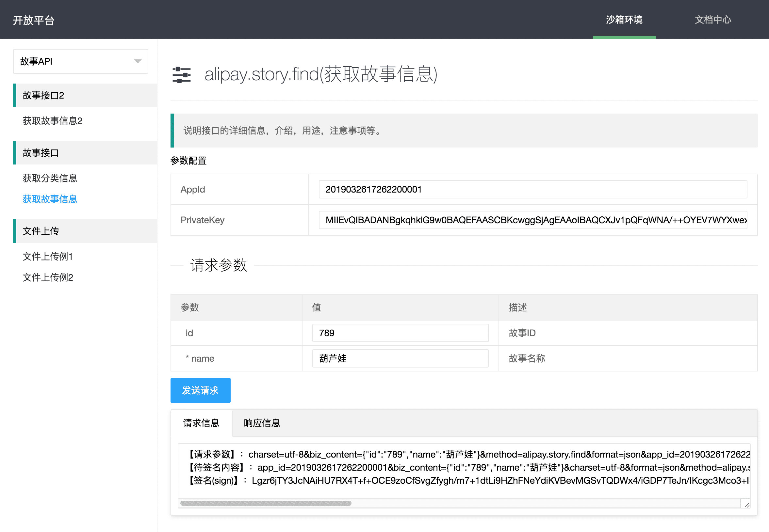Screen dimensions: 769x532
Task: Open the 文档中心 tab
Action: coord(712,20)
